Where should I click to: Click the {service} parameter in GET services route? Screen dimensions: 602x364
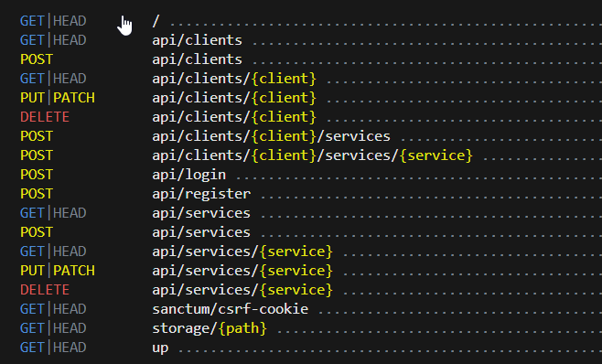tap(296, 252)
